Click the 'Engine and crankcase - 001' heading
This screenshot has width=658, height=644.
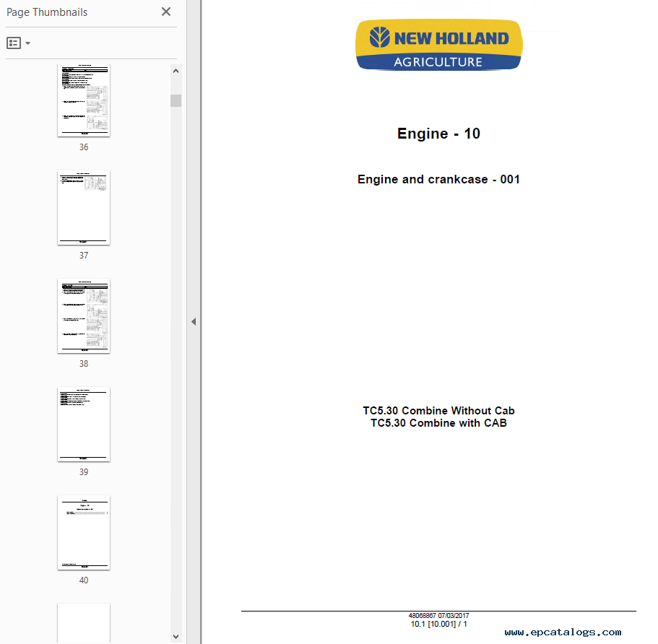[x=438, y=179]
